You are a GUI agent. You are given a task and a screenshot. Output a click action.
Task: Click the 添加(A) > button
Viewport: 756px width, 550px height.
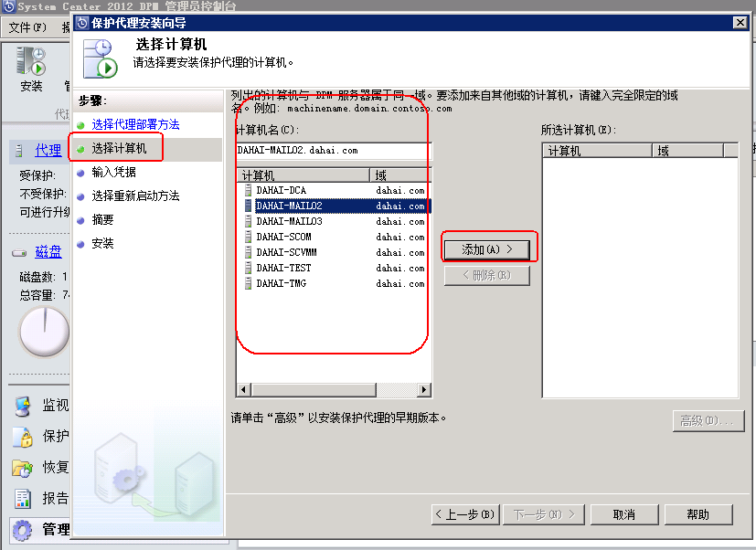point(487,249)
